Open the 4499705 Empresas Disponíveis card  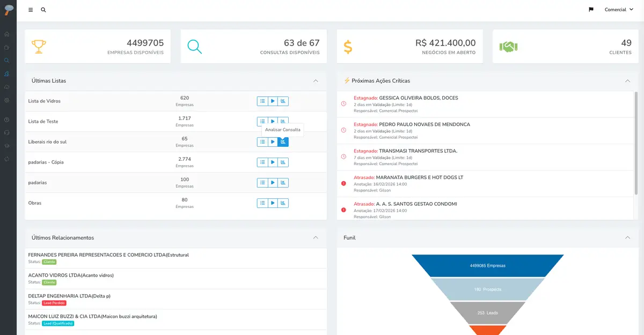[x=98, y=47]
